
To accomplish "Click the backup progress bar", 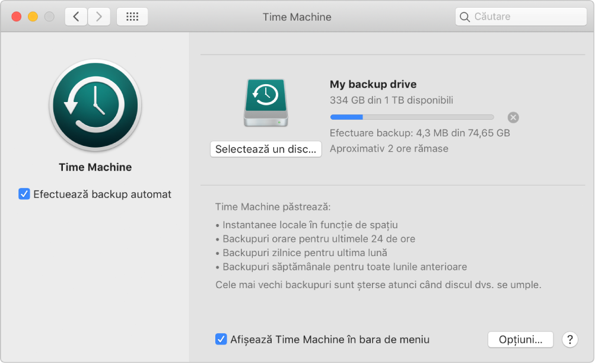I will [412, 117].
